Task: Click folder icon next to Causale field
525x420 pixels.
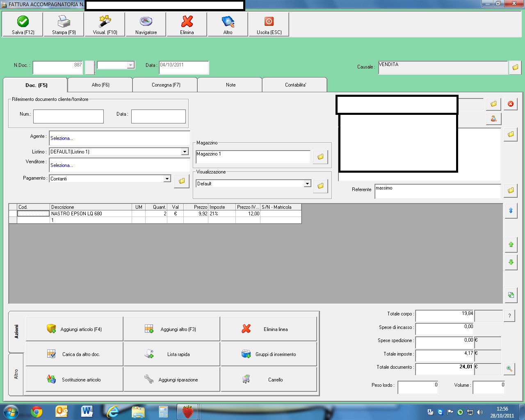Action: (x=515, y=67)
